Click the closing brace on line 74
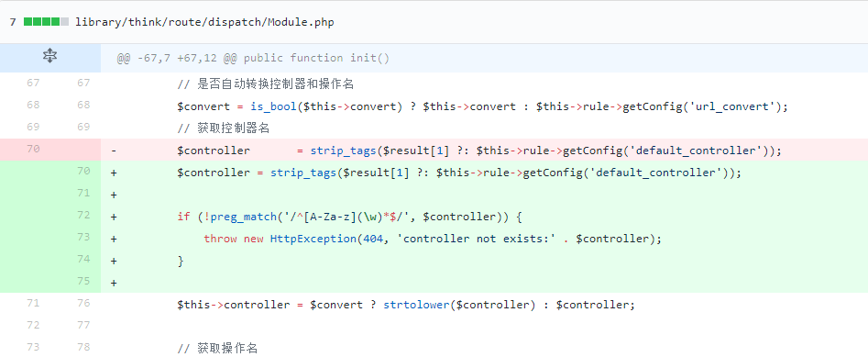Image resolution: width=868 pixels, height=357 pixels. coord(181,261)
